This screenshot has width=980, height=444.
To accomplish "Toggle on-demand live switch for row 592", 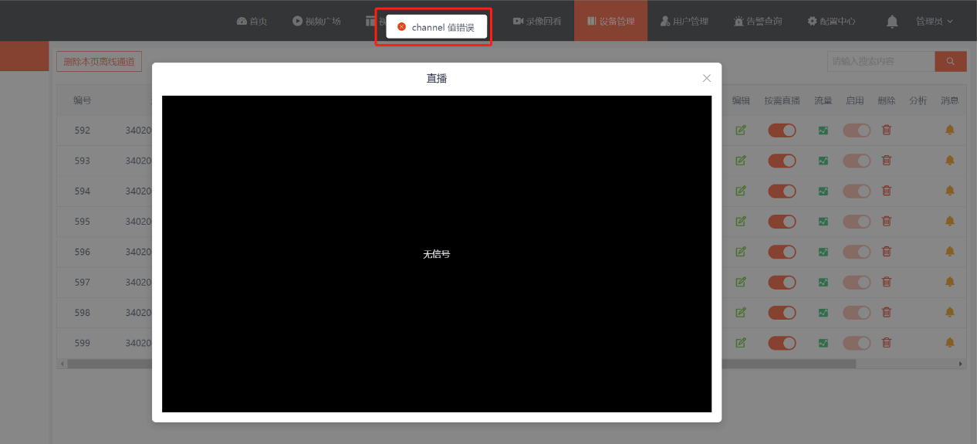I will 782,130.
